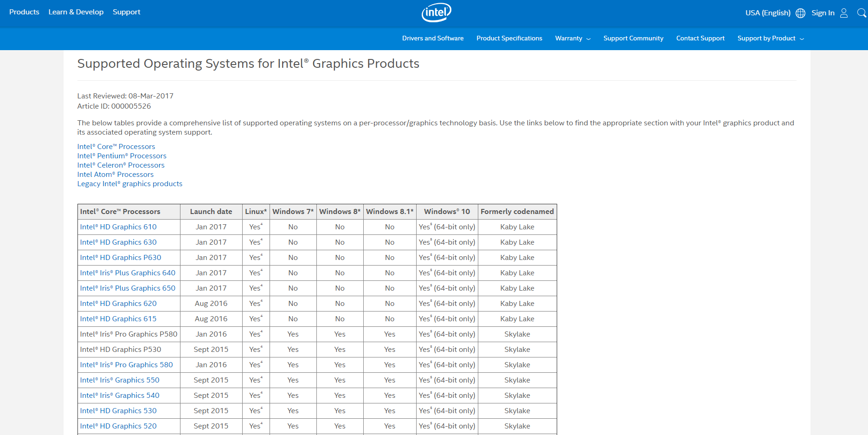The width and height of the screenshot is (868, 435).
Task: Open Intel Iris Plus Graphics 640 link
Action: coord(128,273)
